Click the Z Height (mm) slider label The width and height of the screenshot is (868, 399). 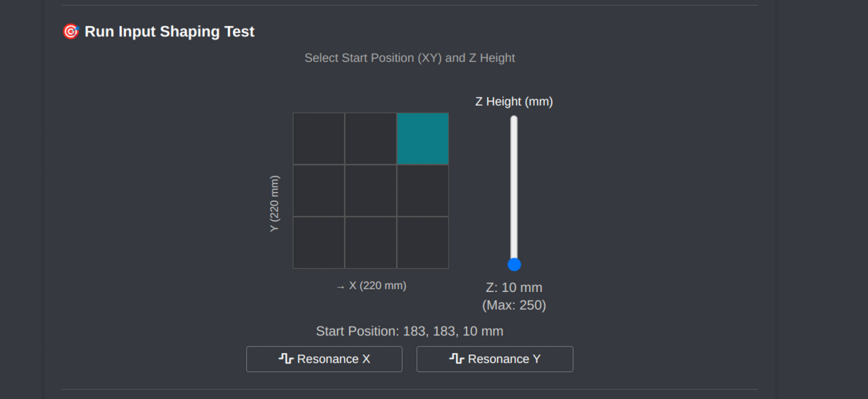click(x=514, y=101)
